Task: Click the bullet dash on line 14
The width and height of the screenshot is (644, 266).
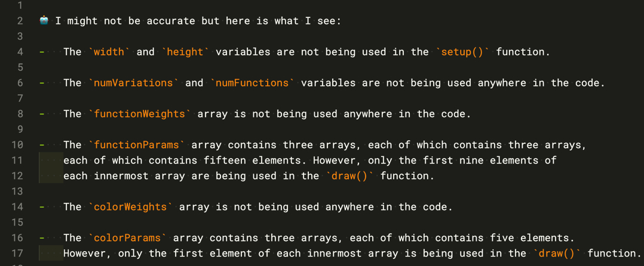Action: (42, 207)
